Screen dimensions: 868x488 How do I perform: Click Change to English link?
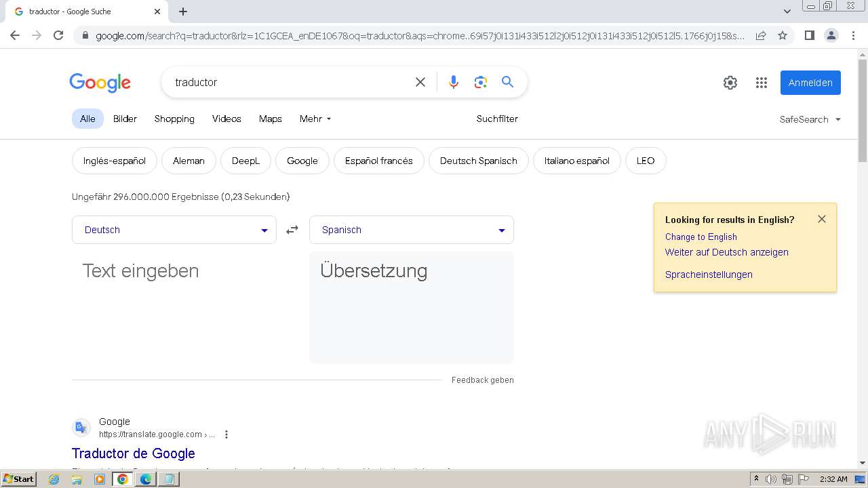pyautogui.click(x=701, y=237)
